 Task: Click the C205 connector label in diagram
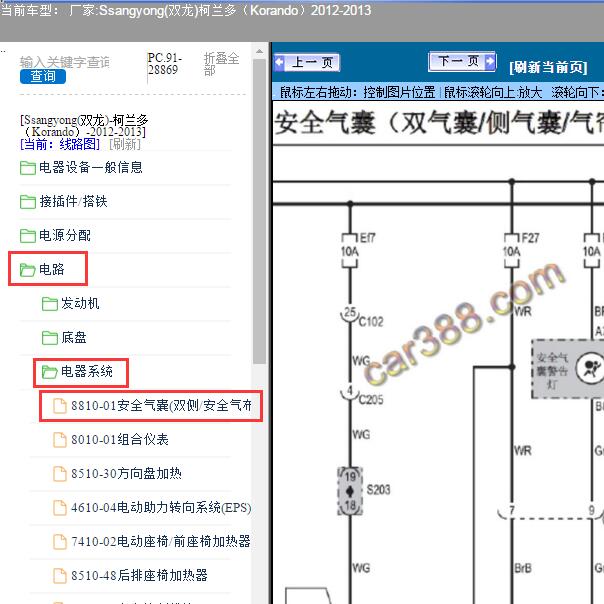point(371,400)
